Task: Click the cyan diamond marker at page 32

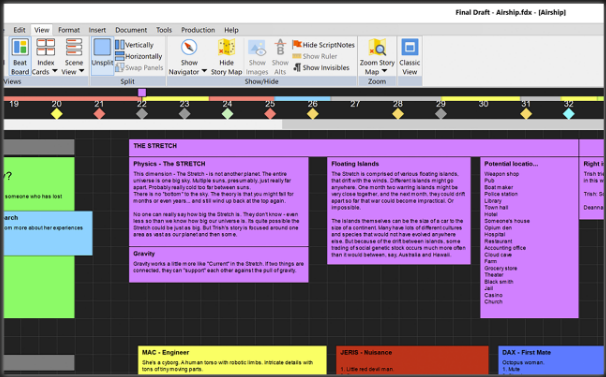Action: [569, 114]
